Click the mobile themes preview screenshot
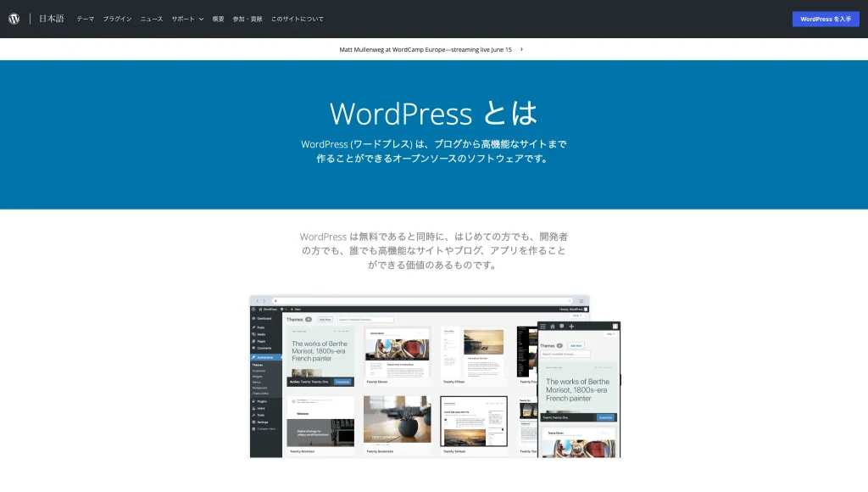The height and width of the screenshot is (492, 868). point(579,389)
